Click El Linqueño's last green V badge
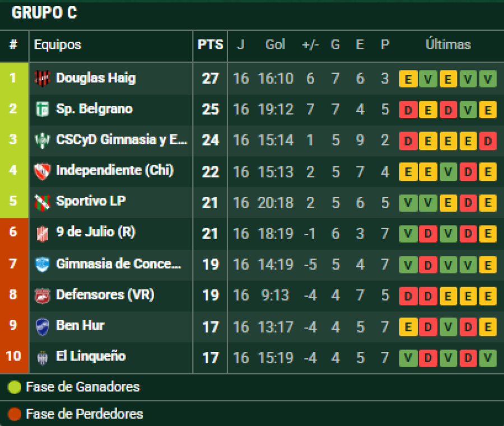Viewport: 504px width, 426px height. click(x=487, y=357)
